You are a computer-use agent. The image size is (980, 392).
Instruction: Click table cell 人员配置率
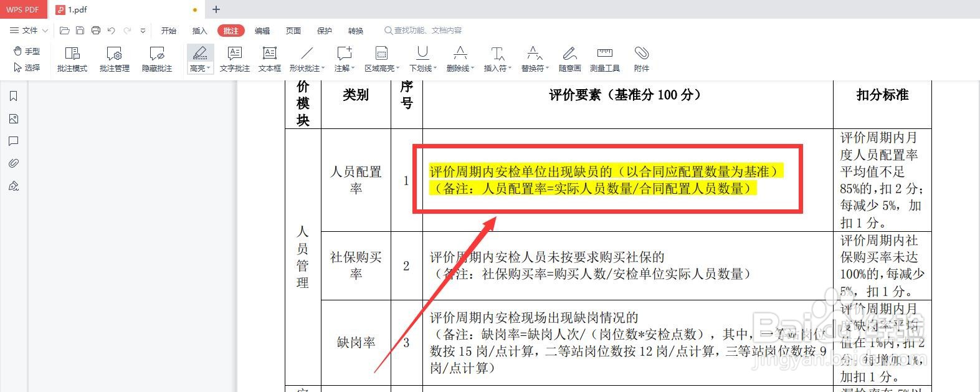[356, 180]
